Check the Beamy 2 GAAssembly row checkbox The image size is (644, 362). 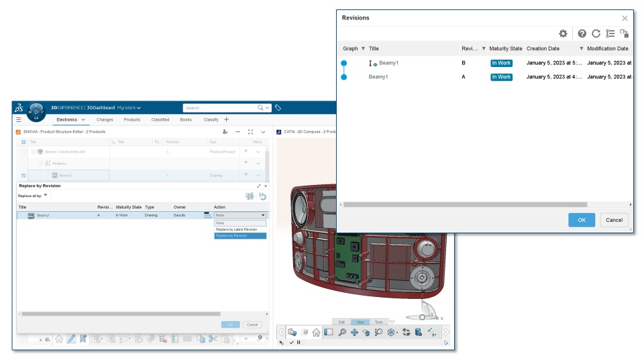[x=23, y=152]
